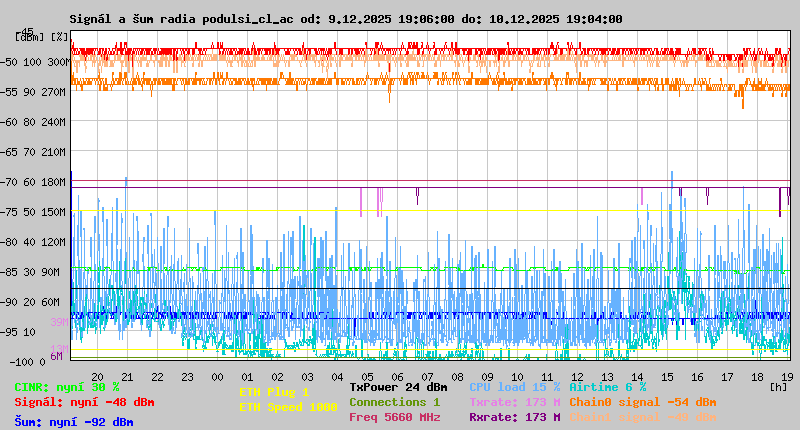Click the Airtime 6 % legend entry
800x430 pixels.
607,387
